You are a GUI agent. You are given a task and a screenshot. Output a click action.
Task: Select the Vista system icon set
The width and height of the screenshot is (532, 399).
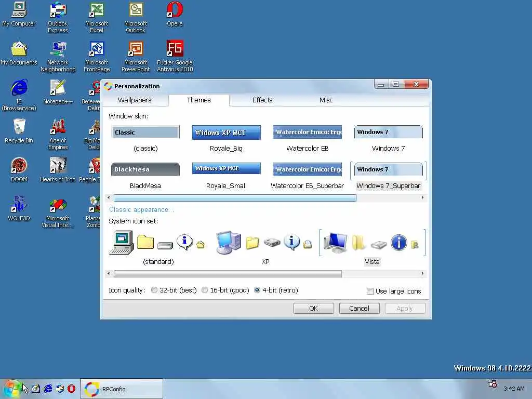tap(372, 248)
